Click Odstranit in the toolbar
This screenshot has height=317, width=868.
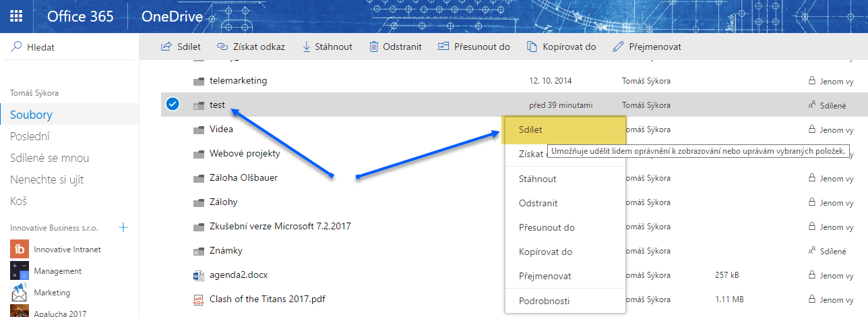pyautogui.click(x=395, y=47)
